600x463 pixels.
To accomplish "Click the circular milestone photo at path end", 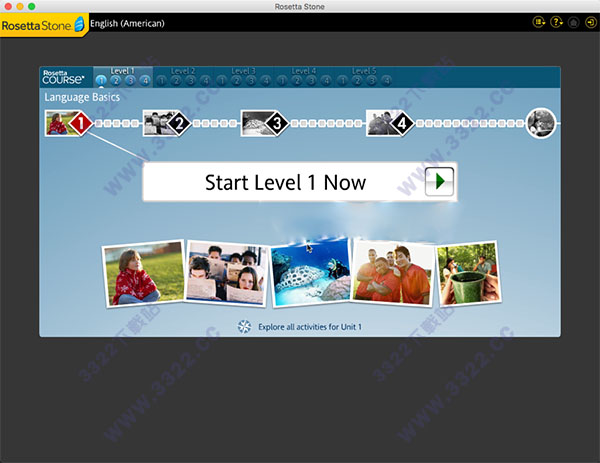I will coord(541,123).
